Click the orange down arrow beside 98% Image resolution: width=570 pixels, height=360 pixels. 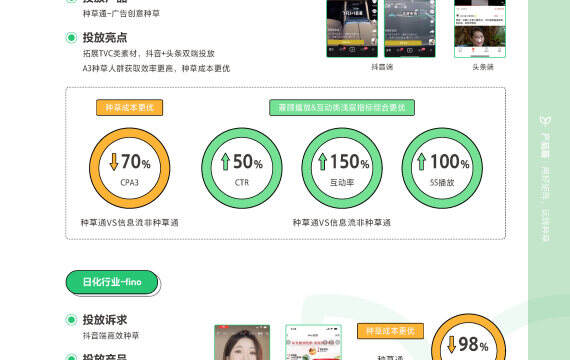click(x=451, y=344)
